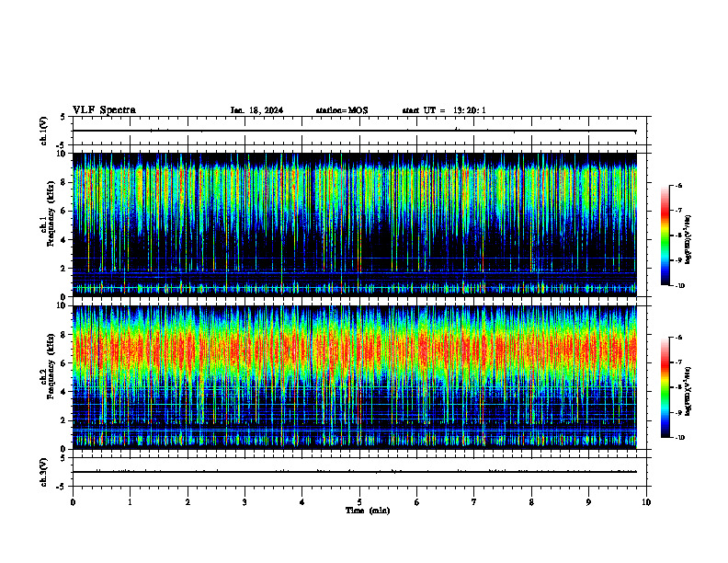Click the -6 value on ch.1 colorbar

pyautogui.click(x=678, y=185)
